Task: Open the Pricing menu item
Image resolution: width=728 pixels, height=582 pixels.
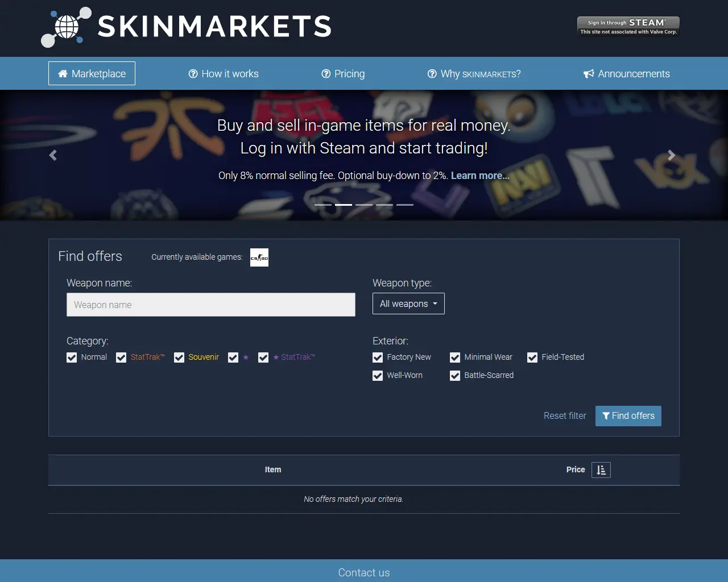Action: (x=343, y=74)
